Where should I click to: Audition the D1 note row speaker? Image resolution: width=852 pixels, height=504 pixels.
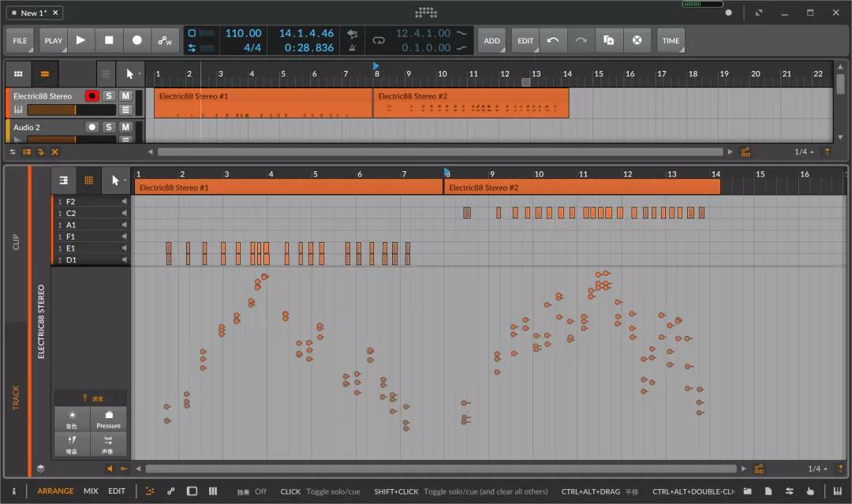tap(124, 259)
